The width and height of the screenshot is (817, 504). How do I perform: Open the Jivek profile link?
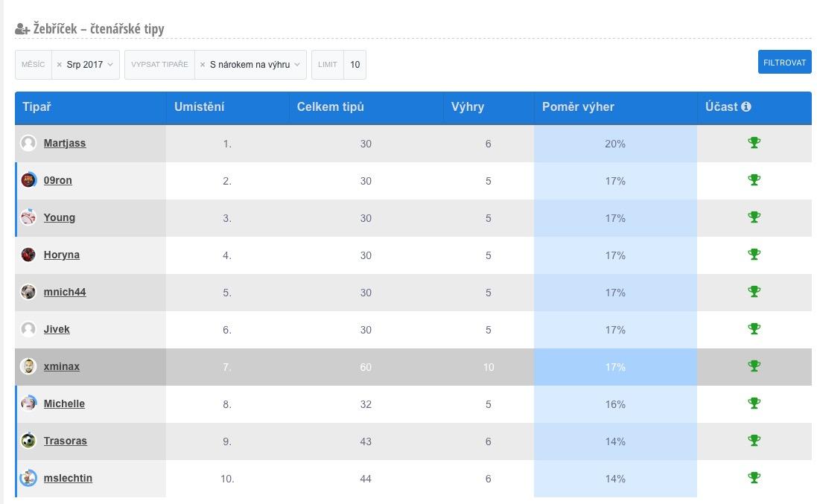point(57,329)
